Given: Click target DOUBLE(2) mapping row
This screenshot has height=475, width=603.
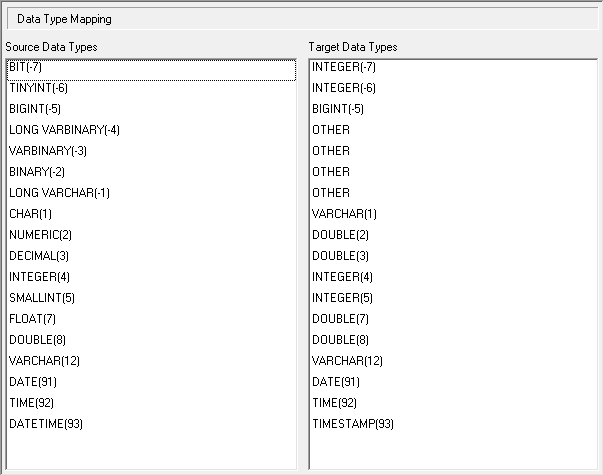Looking at the screenshot, I should point(340,235).
